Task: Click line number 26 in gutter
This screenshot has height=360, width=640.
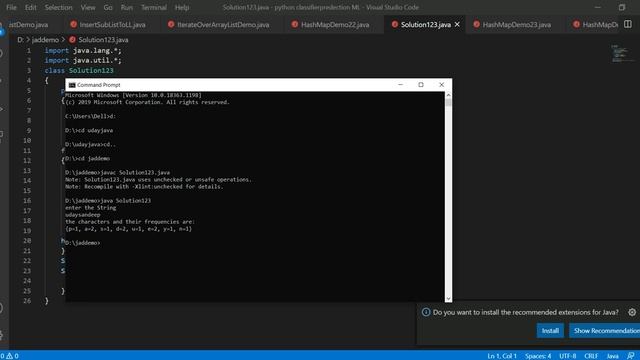Action: tap(27, 301)
